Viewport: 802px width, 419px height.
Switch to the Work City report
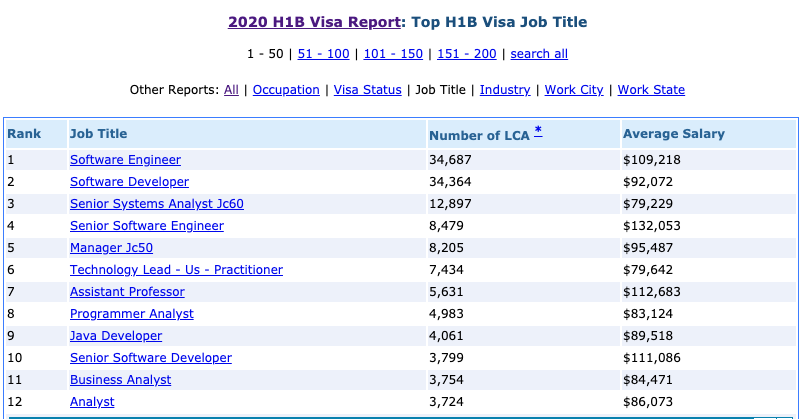[x=574, y=90]
